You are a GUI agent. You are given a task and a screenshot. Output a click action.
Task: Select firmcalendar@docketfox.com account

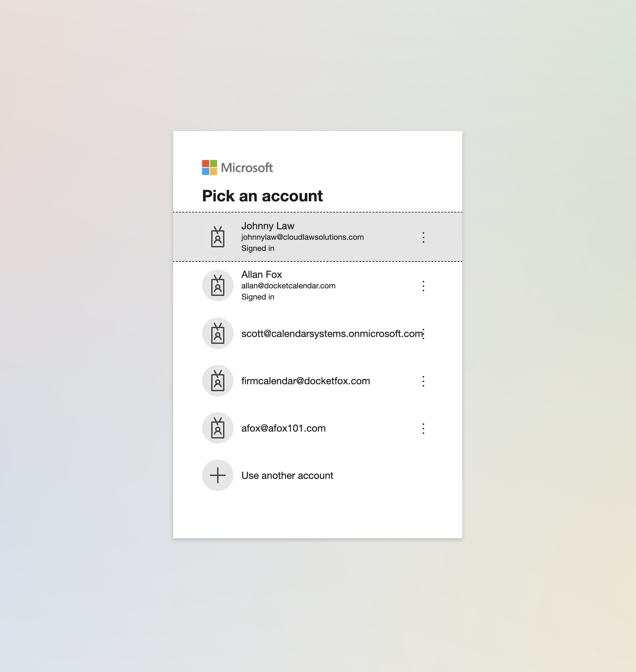[317, 381]
